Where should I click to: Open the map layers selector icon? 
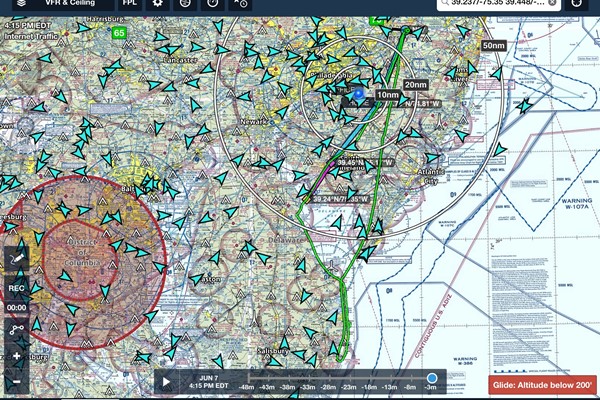21,4
